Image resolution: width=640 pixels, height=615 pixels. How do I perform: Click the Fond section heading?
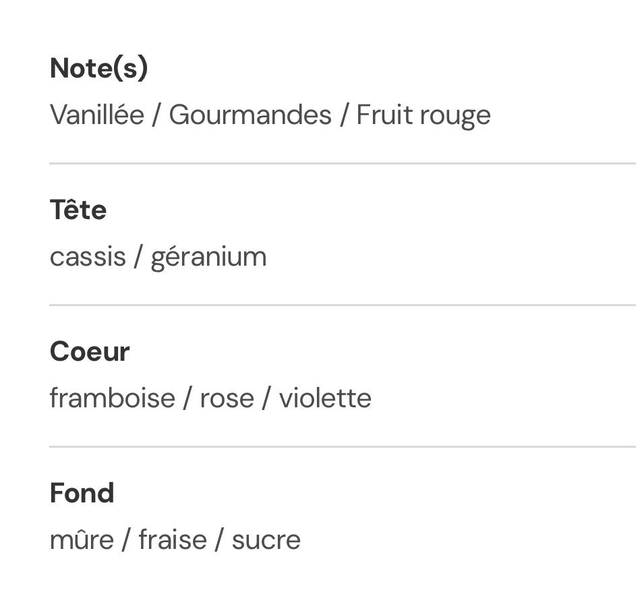[82, 493]
